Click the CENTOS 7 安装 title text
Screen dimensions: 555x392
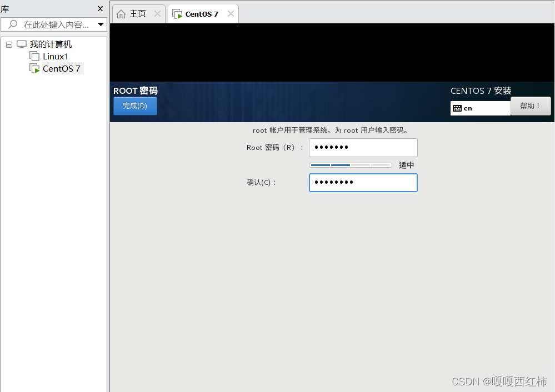481,91
